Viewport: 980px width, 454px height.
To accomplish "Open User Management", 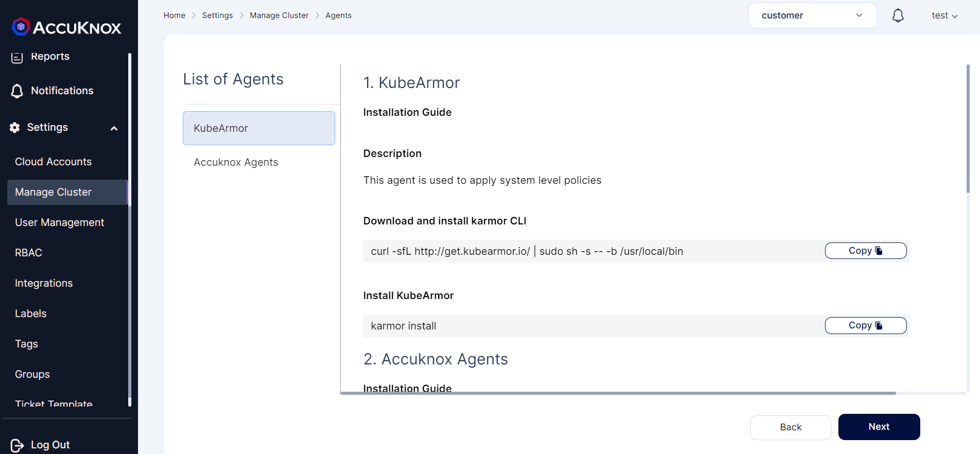I will 59,222.
